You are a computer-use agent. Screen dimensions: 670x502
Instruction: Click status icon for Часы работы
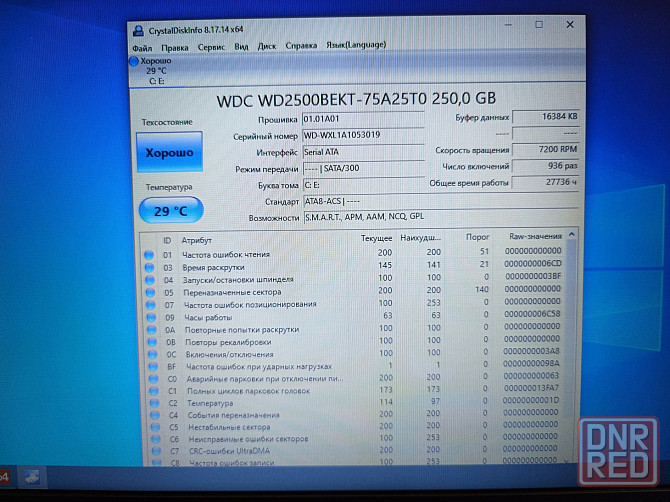151,318
